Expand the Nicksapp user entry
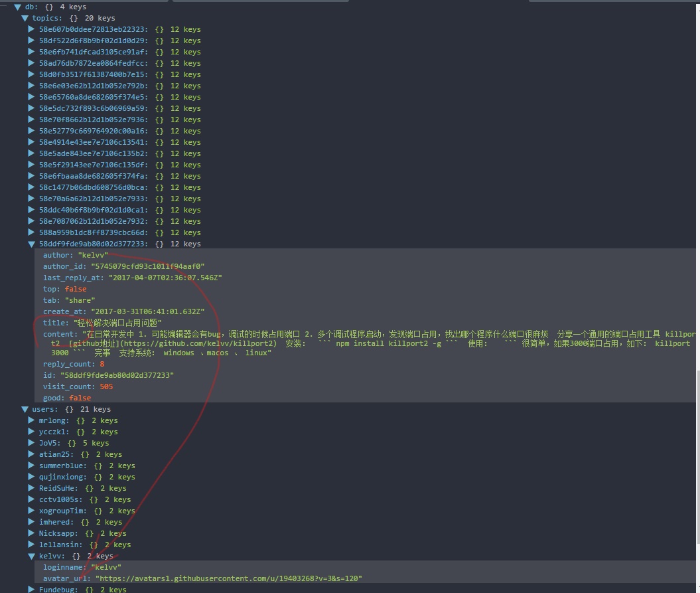The width and height of the screenshot is (700, 593). point(31,533)
